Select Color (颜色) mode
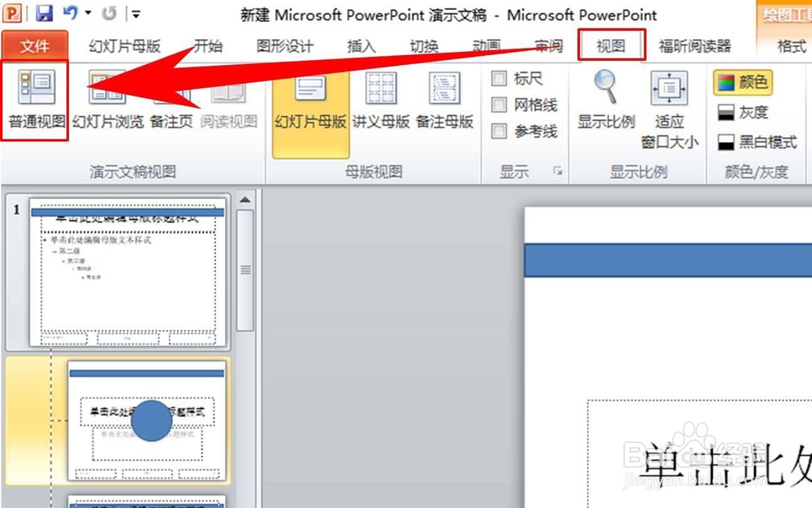This screenshot has height=508, width=812. [743, 83]
